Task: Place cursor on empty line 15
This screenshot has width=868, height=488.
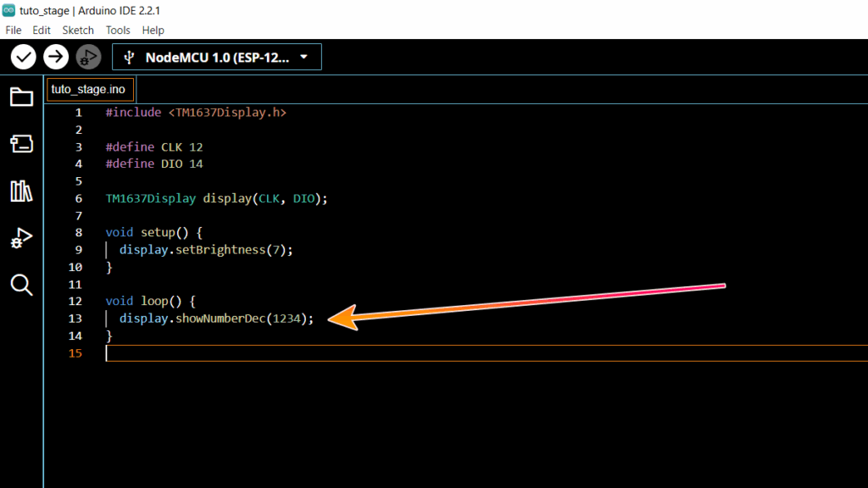Action: point(487,353)
